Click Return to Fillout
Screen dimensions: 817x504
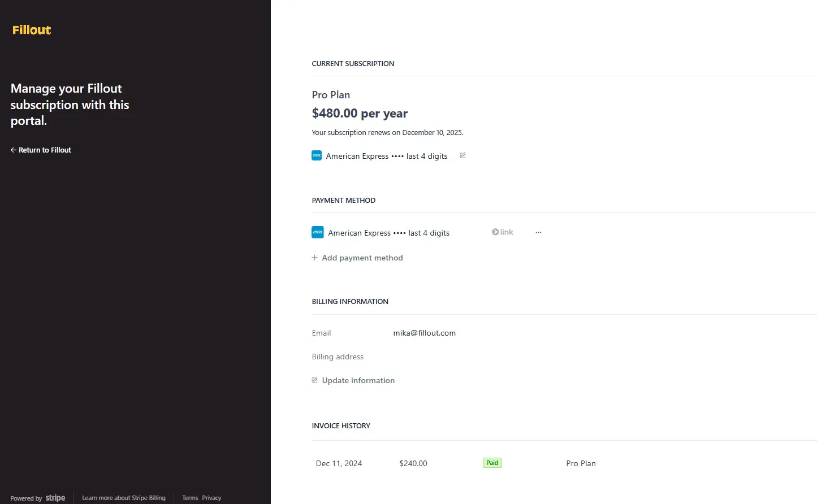pos(45,150)
